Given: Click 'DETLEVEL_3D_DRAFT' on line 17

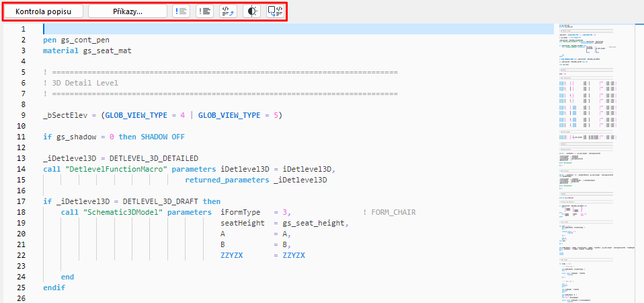Looking at the screenshot, I should pos(161,201).
